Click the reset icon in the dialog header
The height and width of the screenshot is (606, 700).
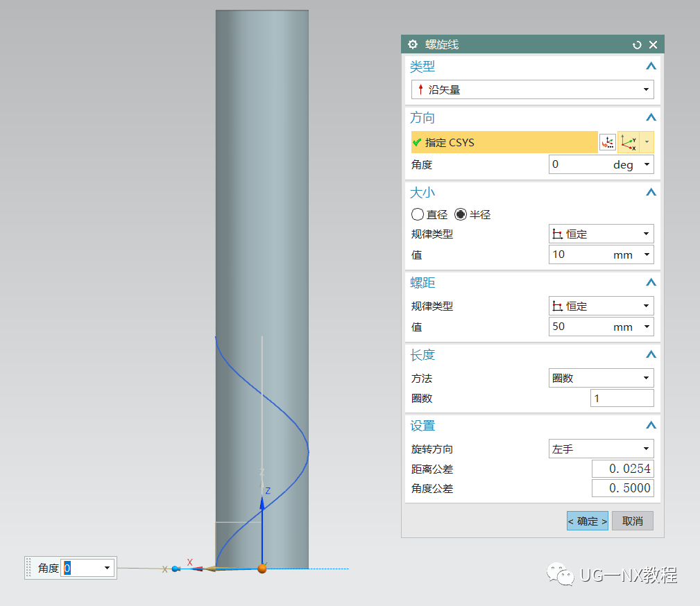tap(636, 44)
